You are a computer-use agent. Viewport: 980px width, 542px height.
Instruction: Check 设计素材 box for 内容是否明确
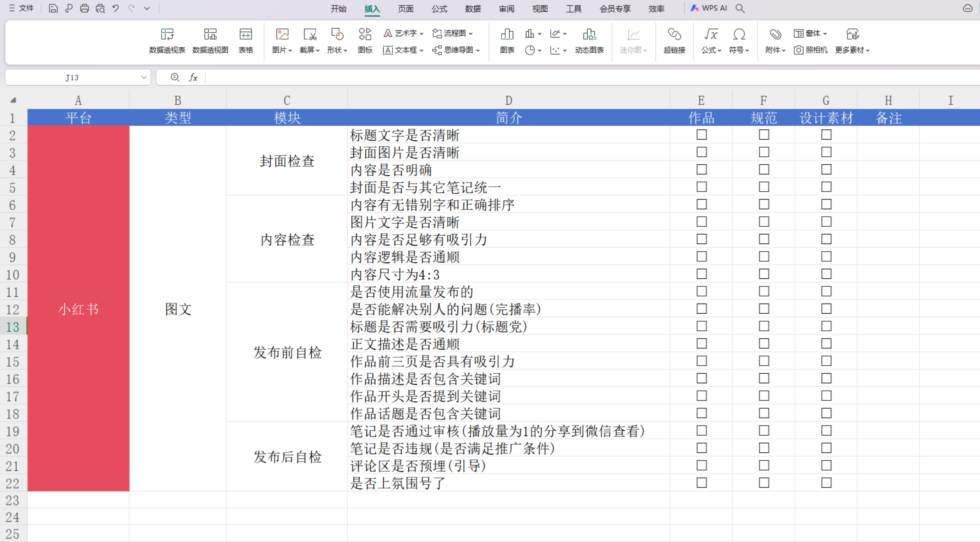click(x=826, y=170)
